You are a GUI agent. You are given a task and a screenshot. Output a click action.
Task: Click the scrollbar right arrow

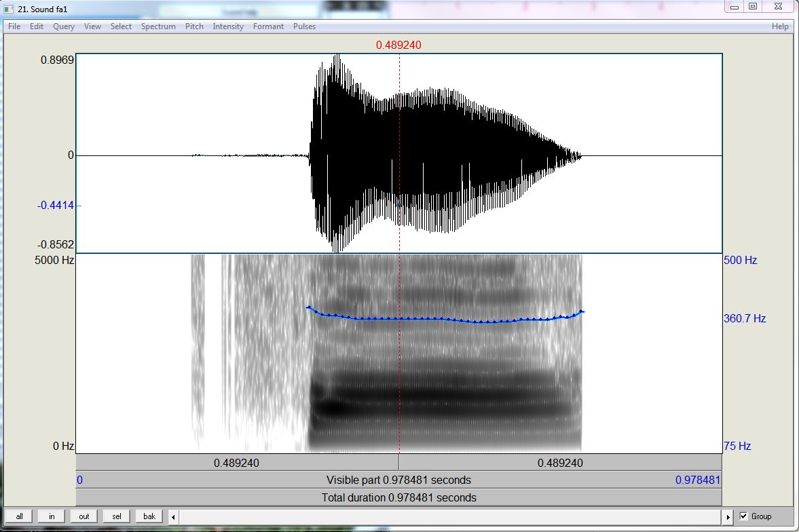(x=728, y=516)
